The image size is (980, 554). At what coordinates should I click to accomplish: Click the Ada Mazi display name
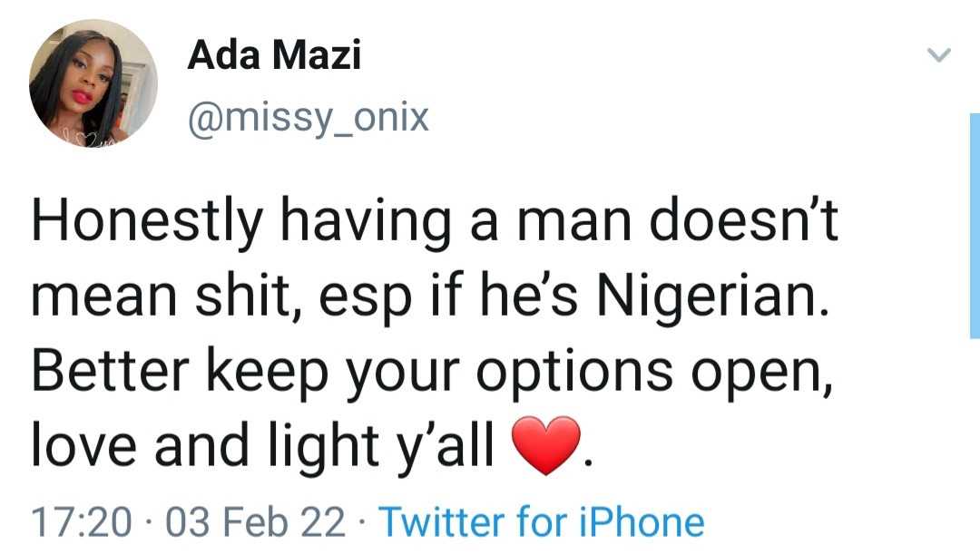click(274, 57)
